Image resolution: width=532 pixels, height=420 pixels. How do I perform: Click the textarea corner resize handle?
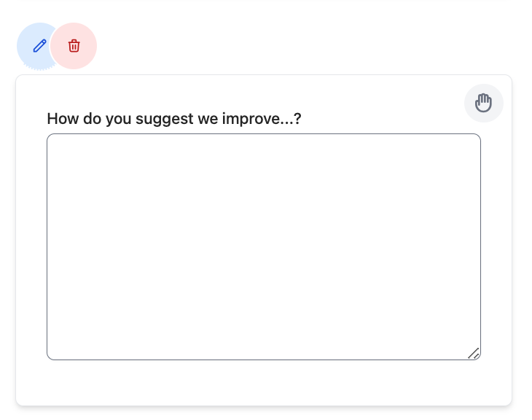(x=474, y=354)
